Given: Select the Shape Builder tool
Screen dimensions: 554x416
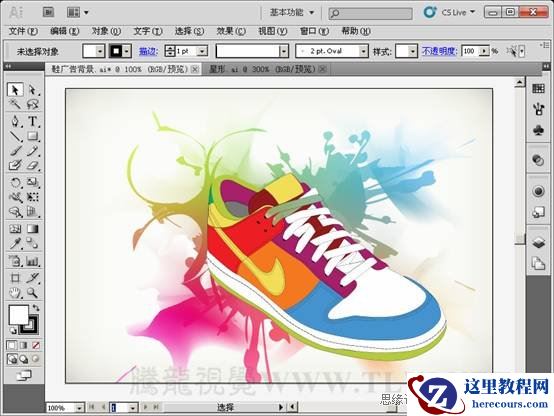Looking at the screenshot, I should point(15,212).
